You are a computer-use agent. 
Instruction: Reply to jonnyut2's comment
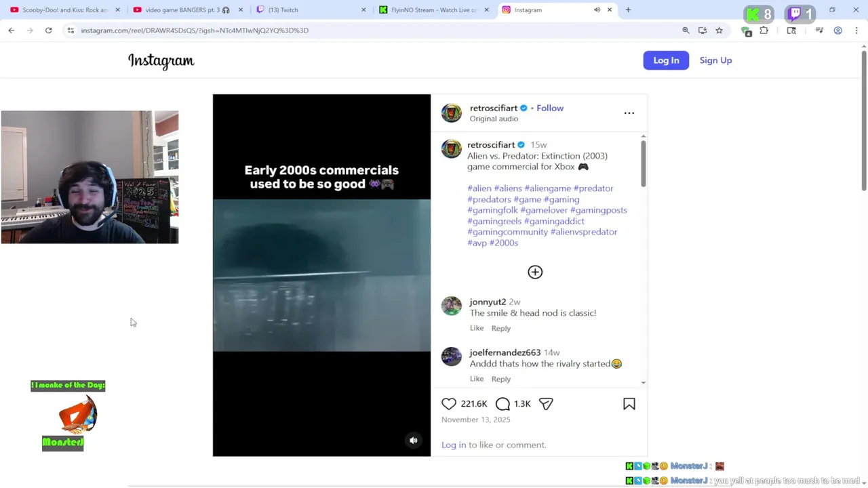click(x=500, y=328)
